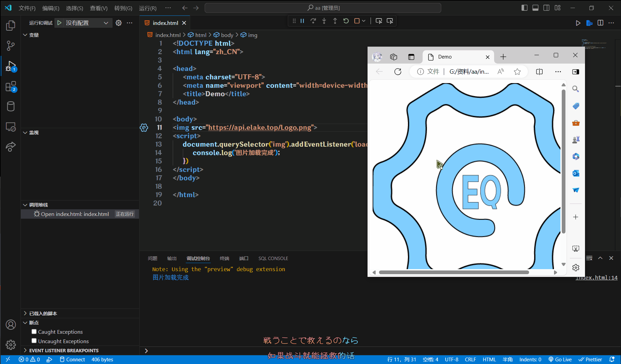Open Live Share view
Image resolution: width=621 pixels, height=364 pixels.
(x=11, y=147)
